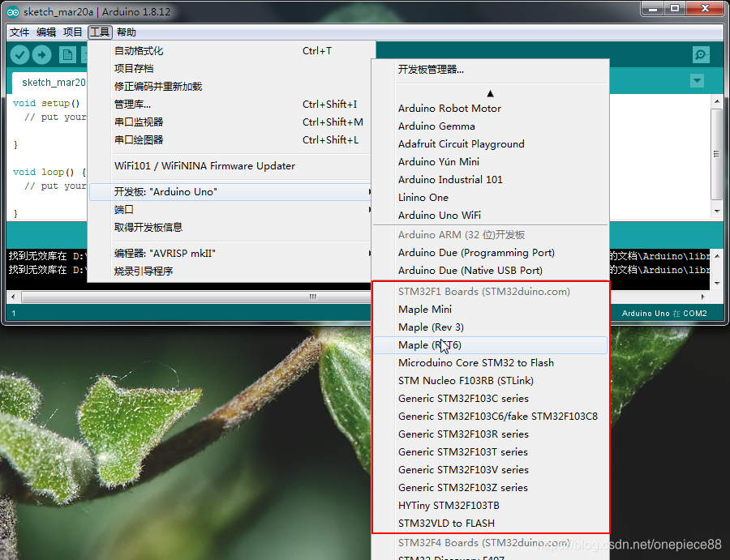This screenshot has width=730, height=560.
Task: Select Microduino Core STM32 to Flash
Action: point(490,363)
